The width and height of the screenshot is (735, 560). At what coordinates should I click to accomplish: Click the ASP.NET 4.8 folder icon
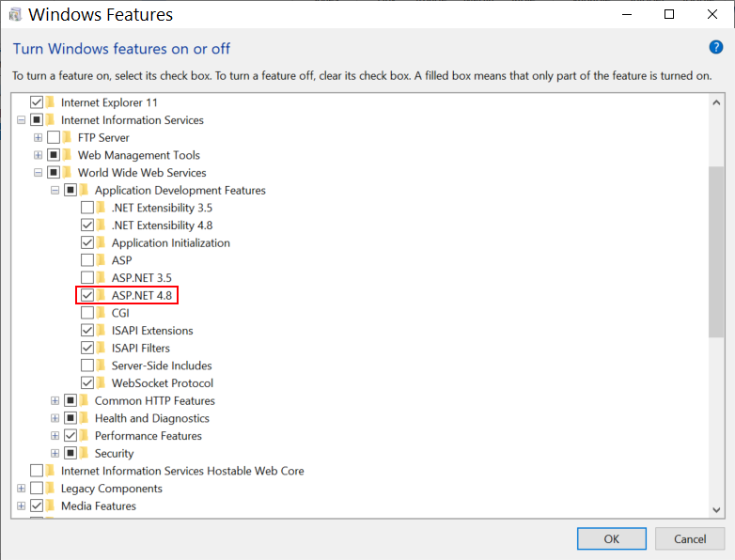(x=102, y=295)
